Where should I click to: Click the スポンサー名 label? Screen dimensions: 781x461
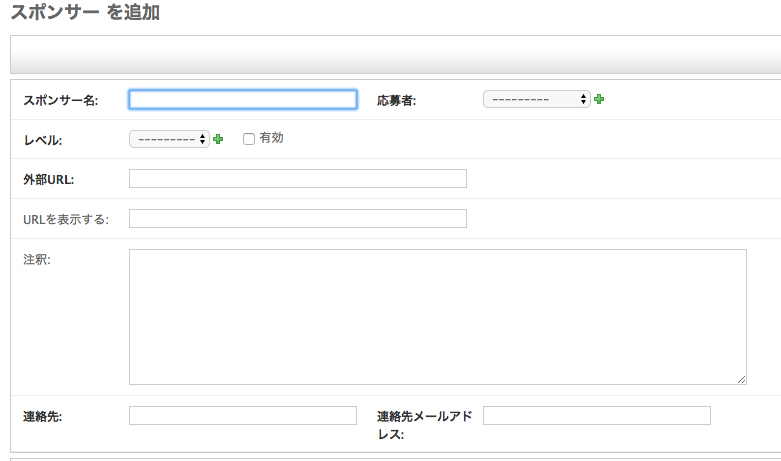pos(61,101)
